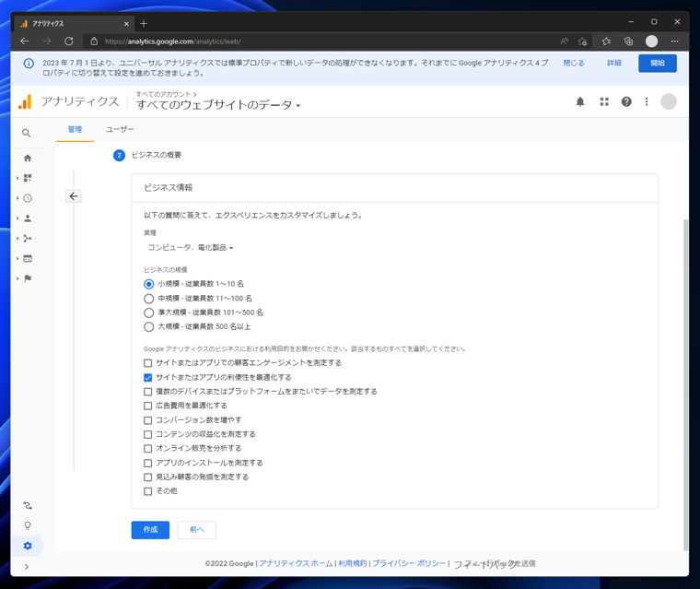Click the browser back arrow

25,41
